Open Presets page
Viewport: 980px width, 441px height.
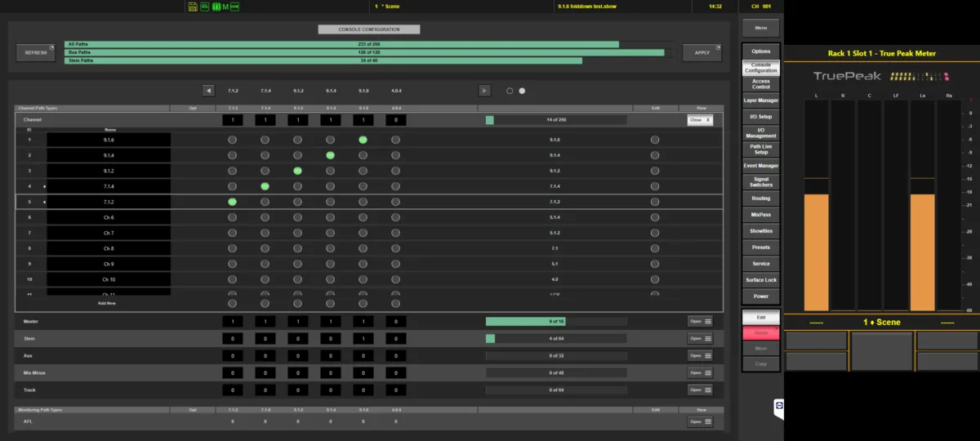pyautogui.click(x=760, y=247)
